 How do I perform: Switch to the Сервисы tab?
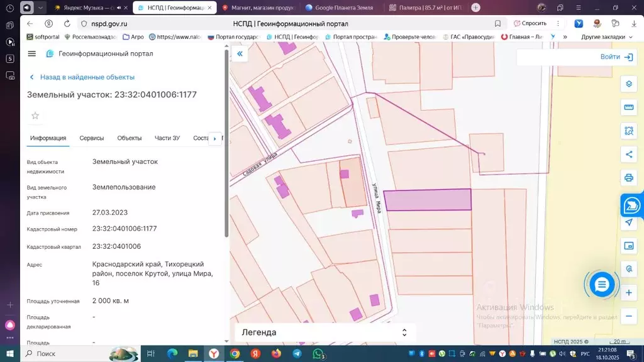coord(92,138)
